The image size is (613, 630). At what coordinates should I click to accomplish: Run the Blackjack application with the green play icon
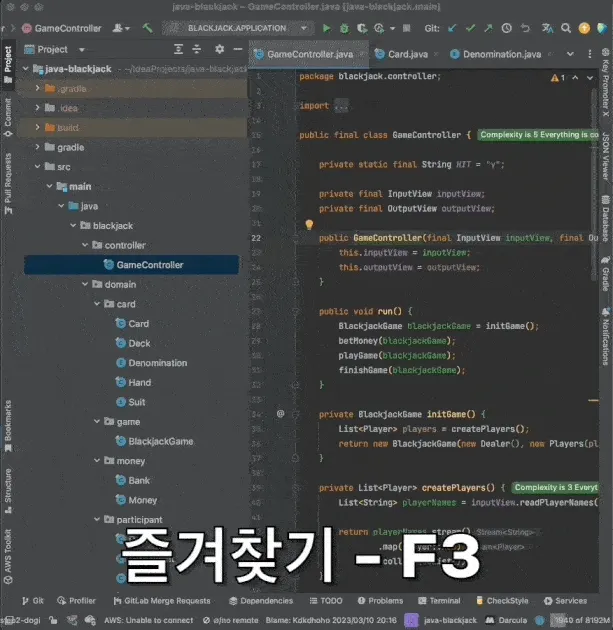(326, 28)
